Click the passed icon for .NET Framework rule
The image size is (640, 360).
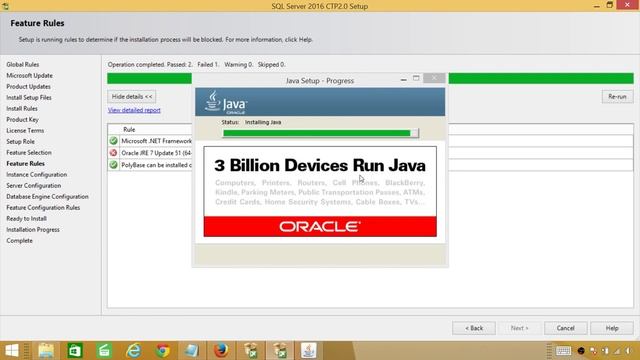[x=113, y=141]
